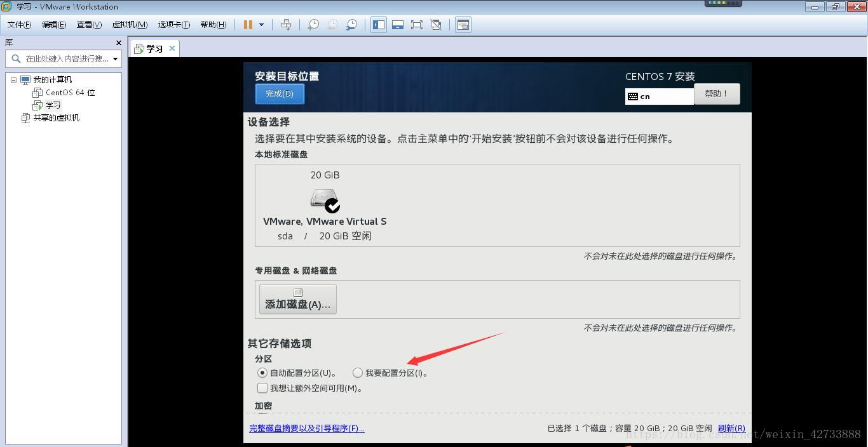Click the 完成(D) button

[x=280, y=94]
